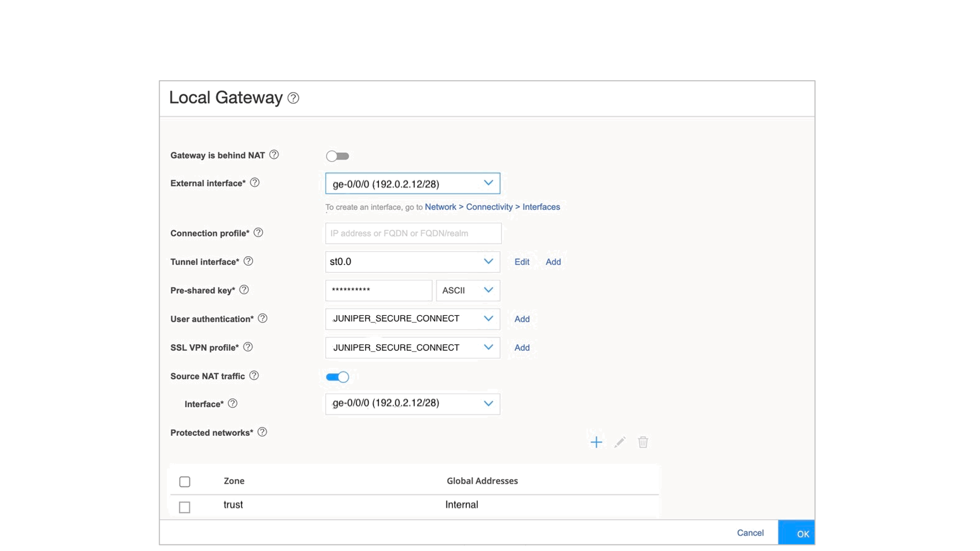Select all rows via header checkbox
This screenshot has width=980, height=551.
(185, 482)
